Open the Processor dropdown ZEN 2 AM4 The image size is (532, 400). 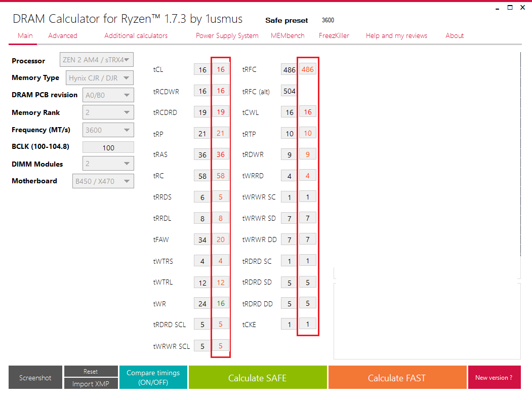click(x=97, y=60)
